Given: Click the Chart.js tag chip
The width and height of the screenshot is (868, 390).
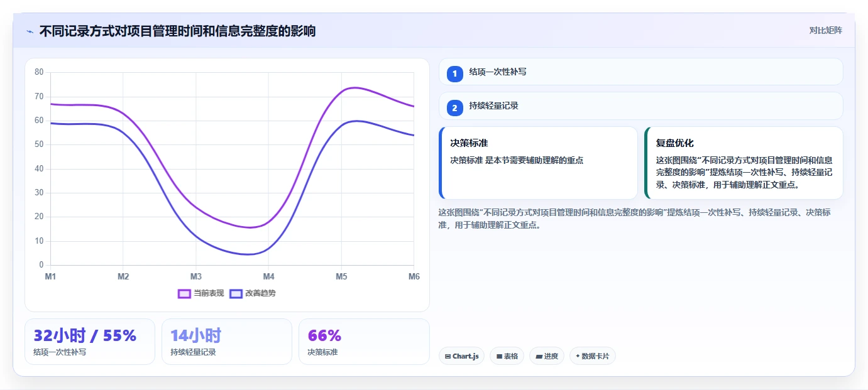Looking at the screenshot, I should tap(461, 356).
